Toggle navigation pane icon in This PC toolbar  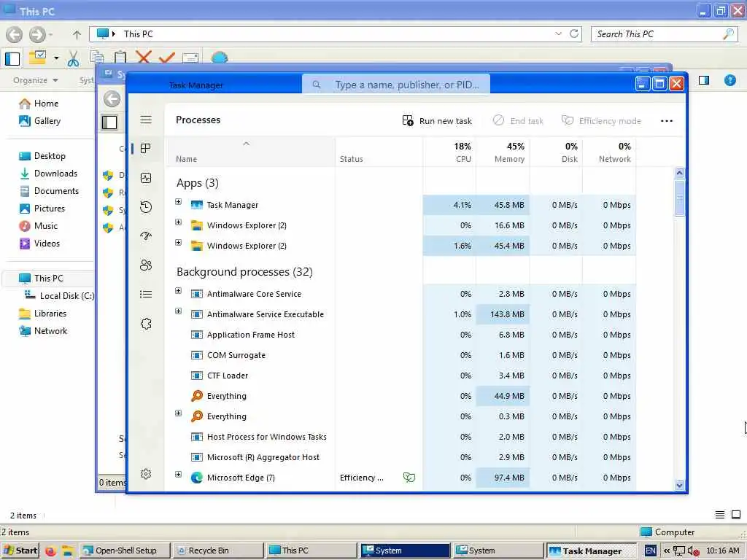tap(12, 58)
